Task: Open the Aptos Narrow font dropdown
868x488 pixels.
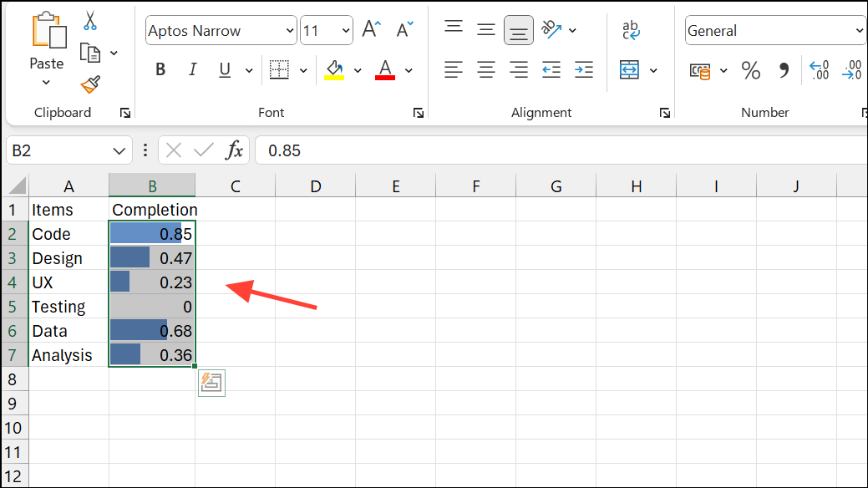Action: pos(289,30)
